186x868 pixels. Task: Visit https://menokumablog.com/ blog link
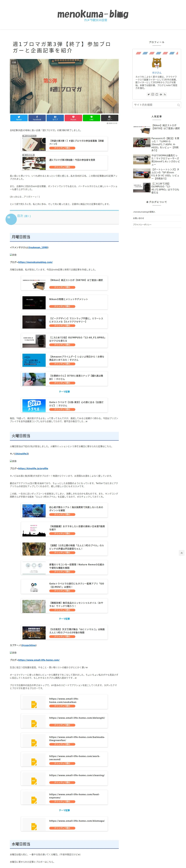tap(35, 262)
